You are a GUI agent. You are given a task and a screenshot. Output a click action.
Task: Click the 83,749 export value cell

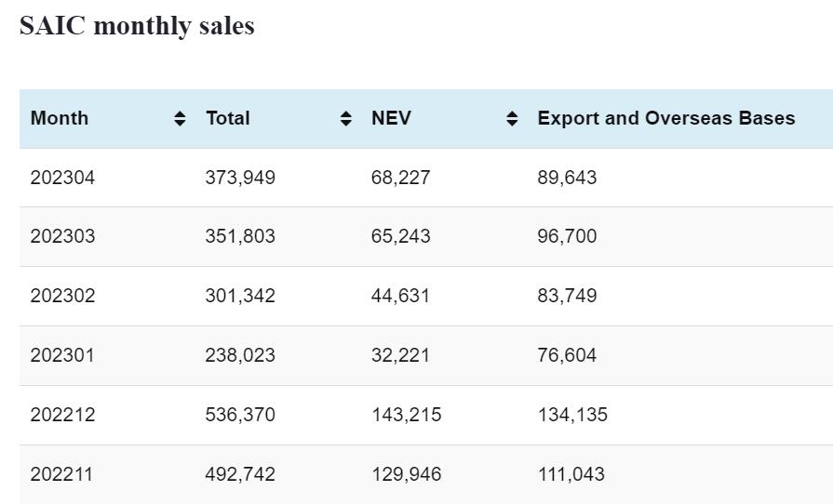(567, 296)
